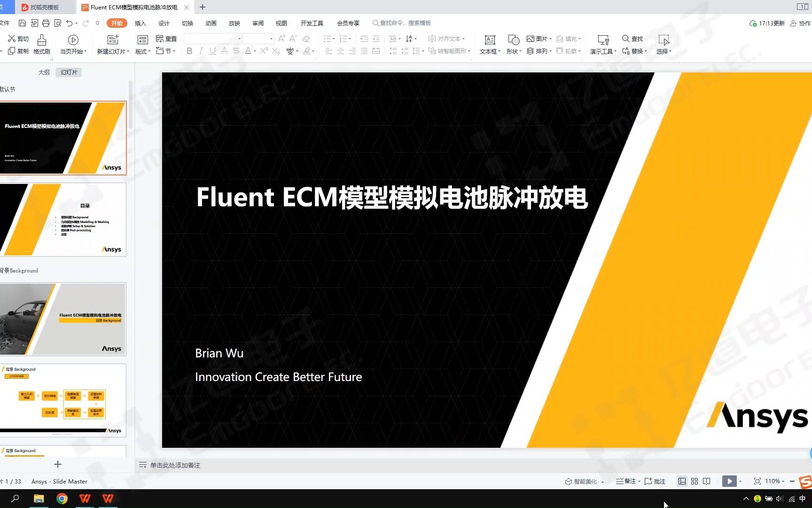
Task: Clear formatting with the eraser icon
Action: (306, 39)
